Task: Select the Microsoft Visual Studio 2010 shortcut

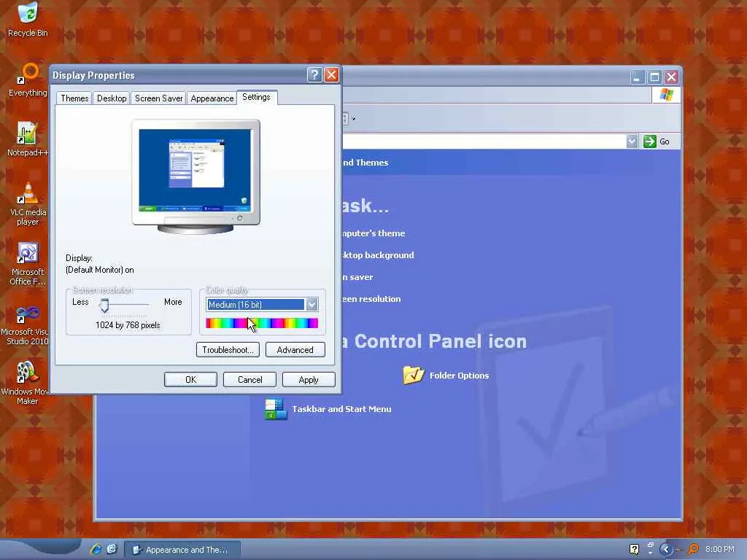Action: tap(25, 324)
